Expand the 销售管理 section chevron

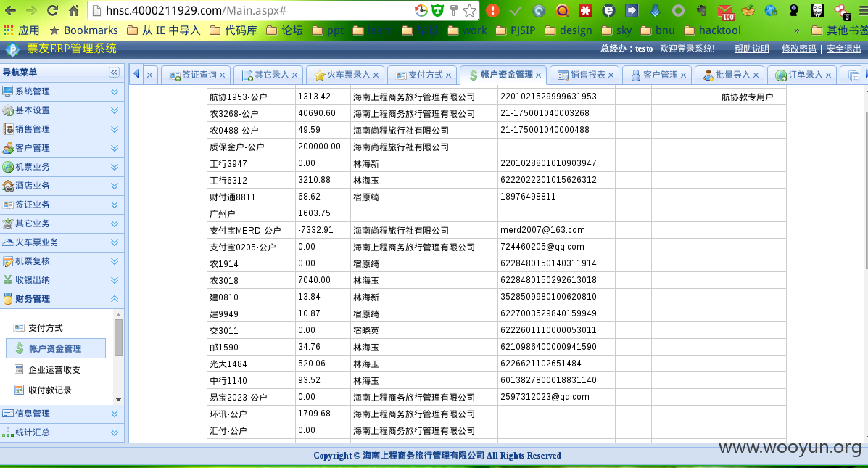(114, 129)
